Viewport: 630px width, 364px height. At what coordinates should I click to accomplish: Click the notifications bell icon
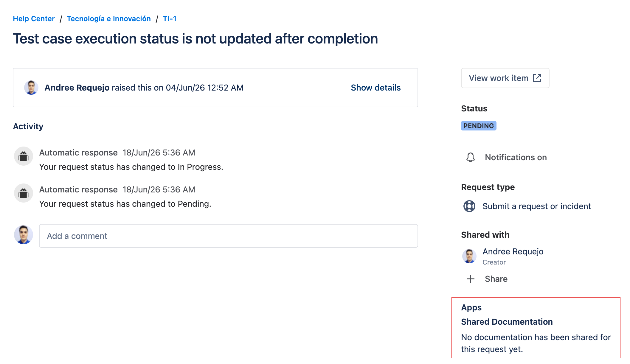point(470,157)
